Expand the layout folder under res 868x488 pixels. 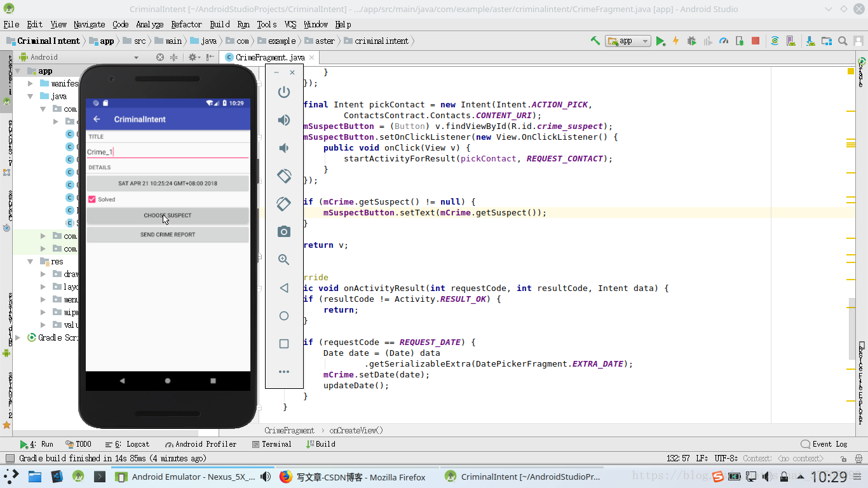43,287
